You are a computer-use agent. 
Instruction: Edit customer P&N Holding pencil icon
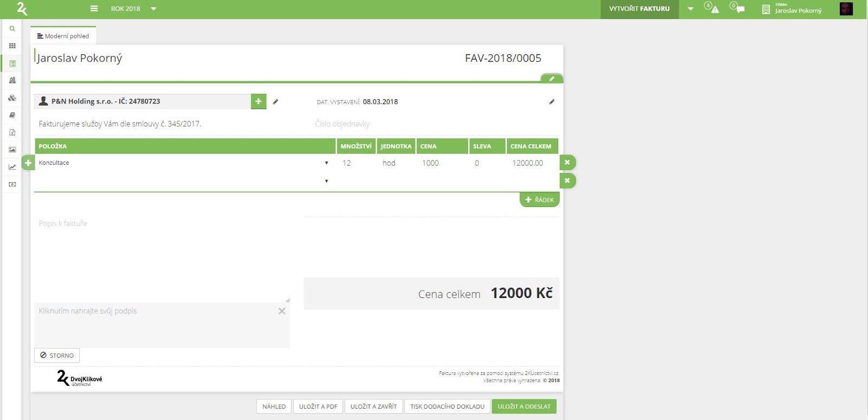pyautogui.click(x=276, y=101)
